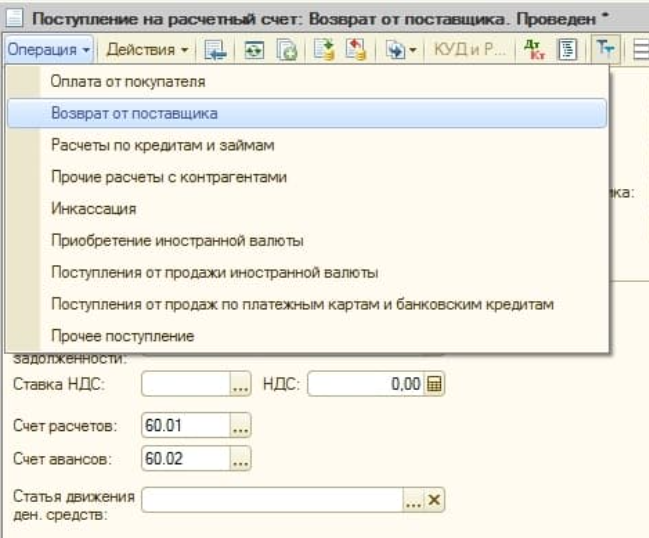649x538 pixels.
Task: Click the copy document icon with green plus
Action: coord(287,49)
